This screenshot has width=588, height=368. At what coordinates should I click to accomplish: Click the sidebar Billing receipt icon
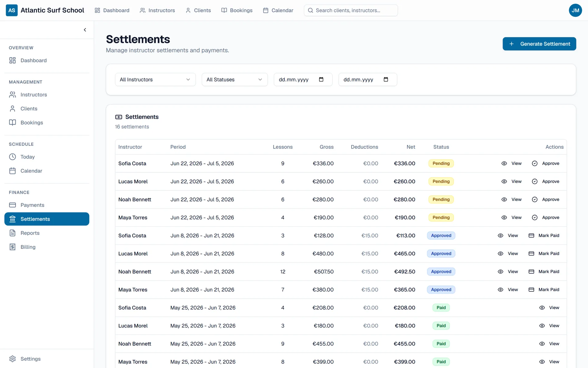[13, 247]
